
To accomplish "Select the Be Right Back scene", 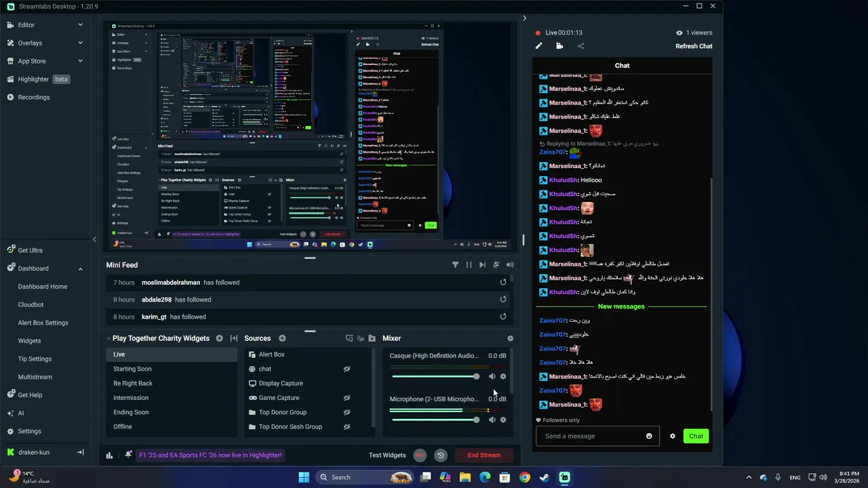I will tap(172, 384).
